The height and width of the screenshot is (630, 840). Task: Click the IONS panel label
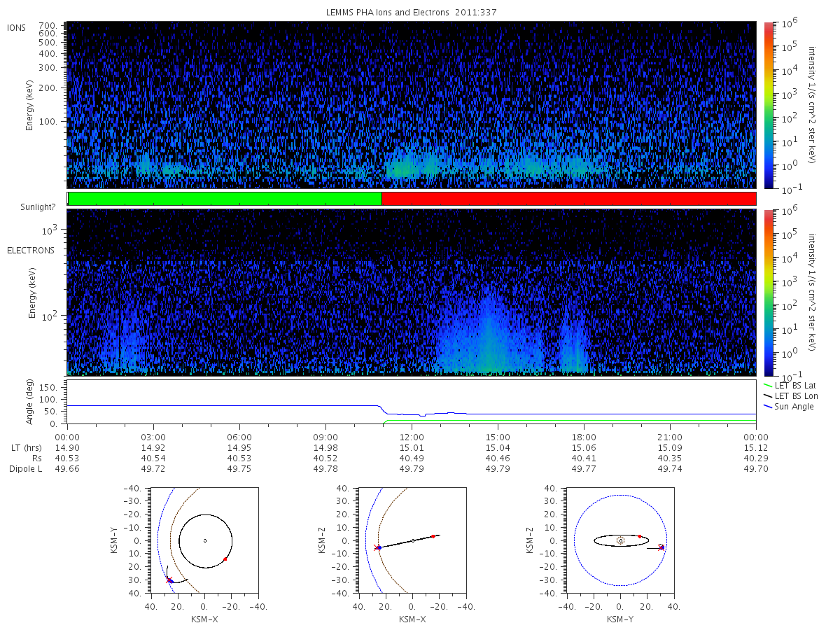[x=17, y=28]
